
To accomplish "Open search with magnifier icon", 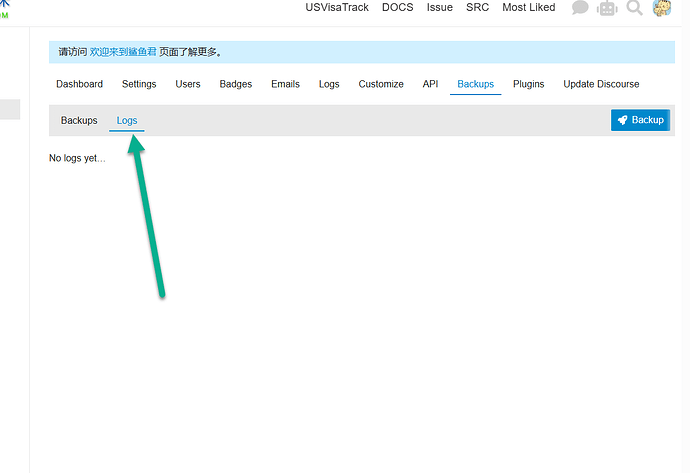I will coord(634,7).
